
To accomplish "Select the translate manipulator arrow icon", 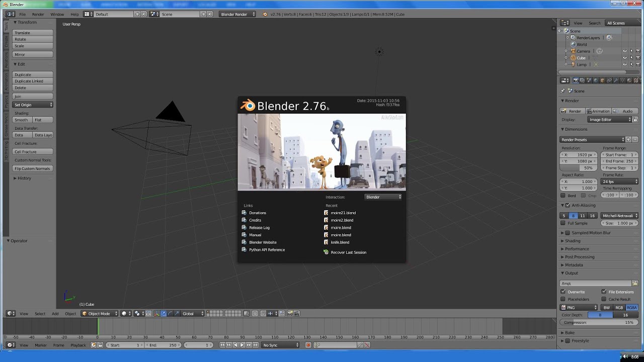I will pos(164,314).
